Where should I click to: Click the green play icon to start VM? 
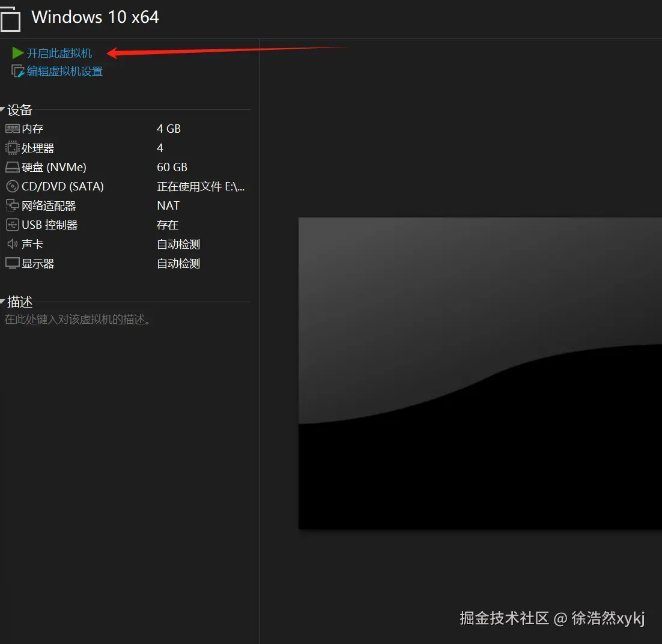tap(18, 53)
